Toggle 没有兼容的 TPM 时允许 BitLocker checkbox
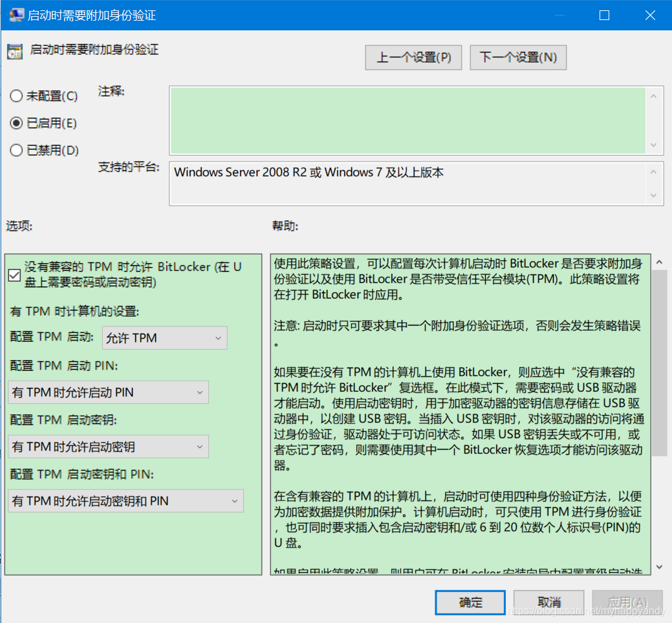 point(14,275)
